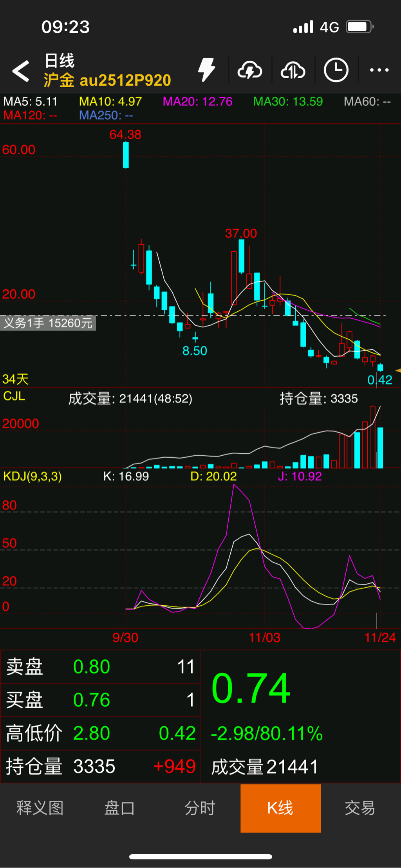Tap the back arrow icon
Image resolution: width=401 pixels, height=868 pixels.
21,71
